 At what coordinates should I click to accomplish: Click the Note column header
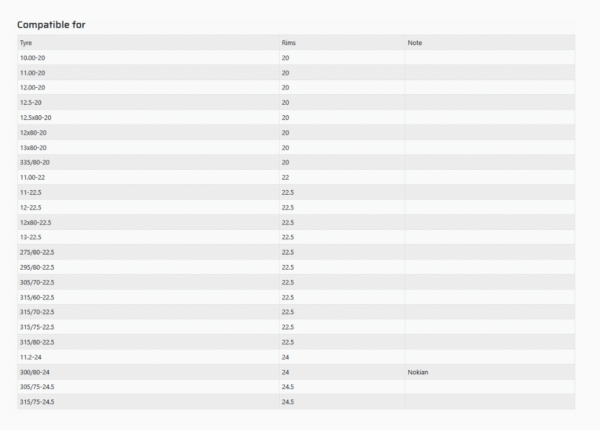pyautogui.click(x=414, y=43)
